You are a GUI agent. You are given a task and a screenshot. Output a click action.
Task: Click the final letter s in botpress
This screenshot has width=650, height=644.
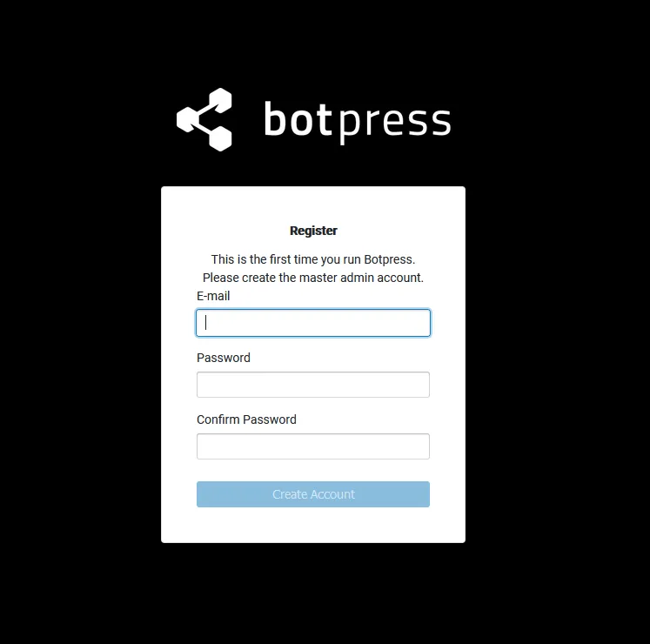click(x=441, y=123)
